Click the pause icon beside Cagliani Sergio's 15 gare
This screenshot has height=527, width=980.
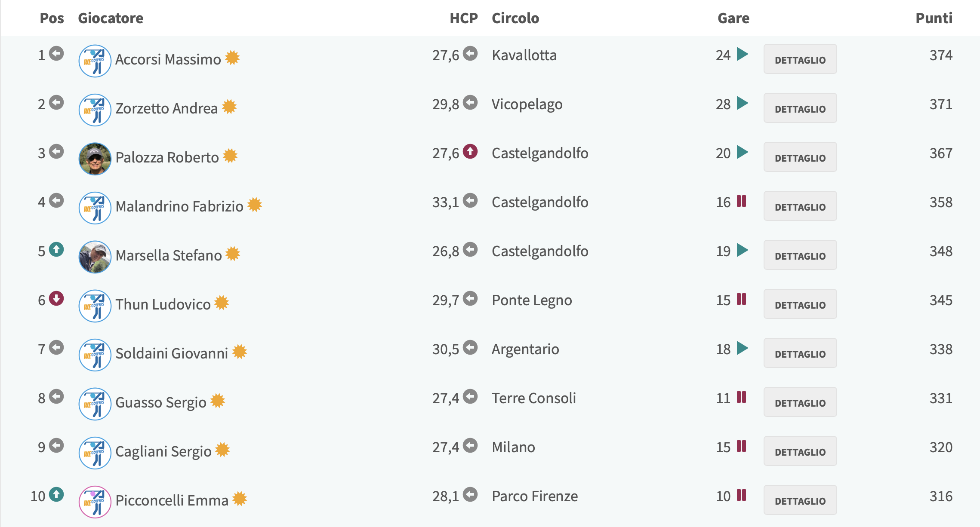pos(741,446)
